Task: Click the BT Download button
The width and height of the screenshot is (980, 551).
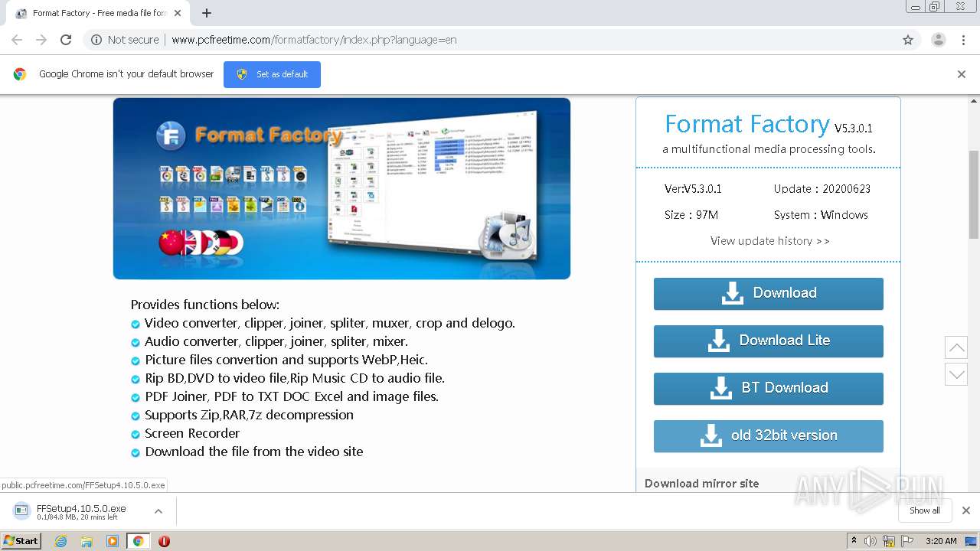Action: (768, 388)
